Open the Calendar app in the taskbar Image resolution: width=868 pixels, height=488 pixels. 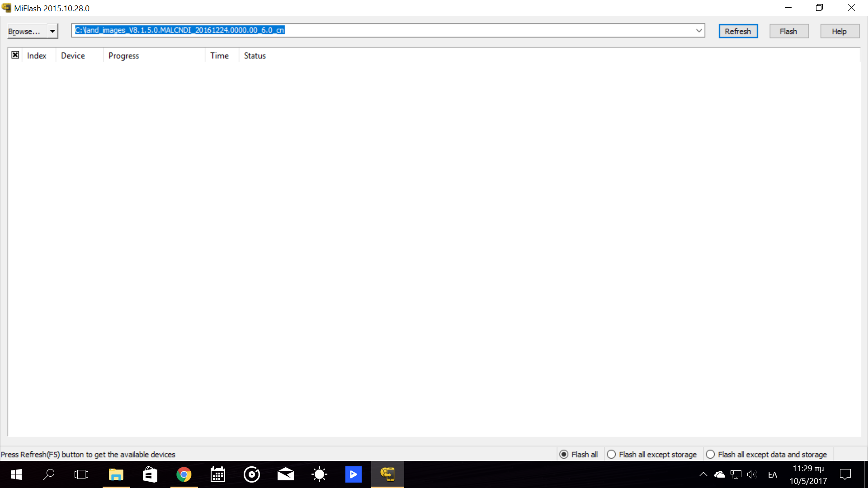click(218, 474)
